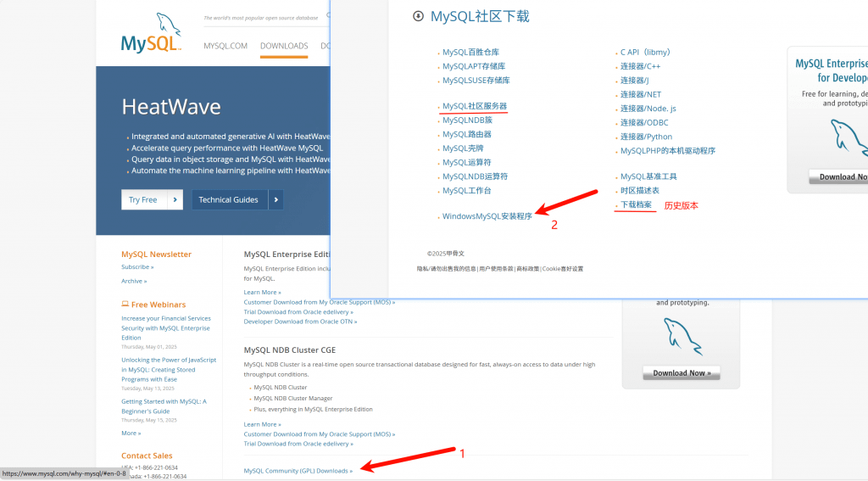Click the MySQL dolphin logo
The image size is (868, 481).
coord(151,34)
